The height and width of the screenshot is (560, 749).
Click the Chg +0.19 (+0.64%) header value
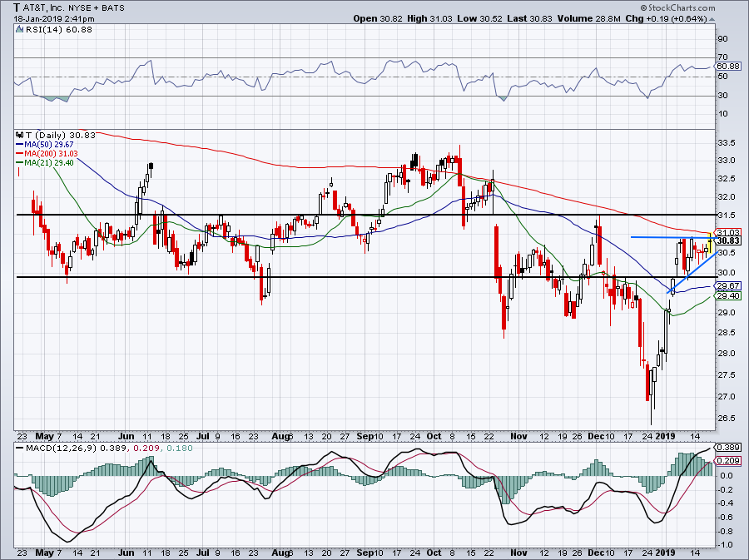(x=666, y=18)
